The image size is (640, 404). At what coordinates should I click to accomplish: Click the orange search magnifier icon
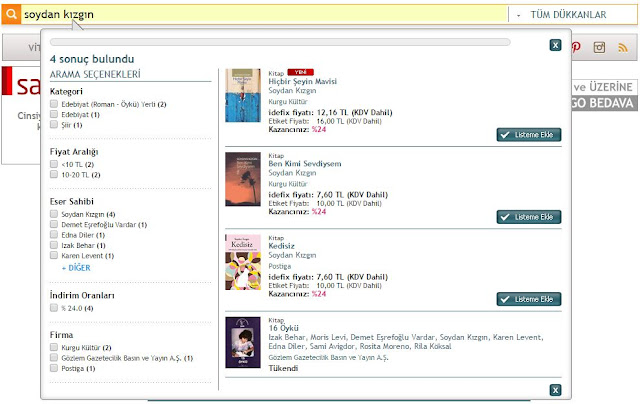tap(11, 14)
